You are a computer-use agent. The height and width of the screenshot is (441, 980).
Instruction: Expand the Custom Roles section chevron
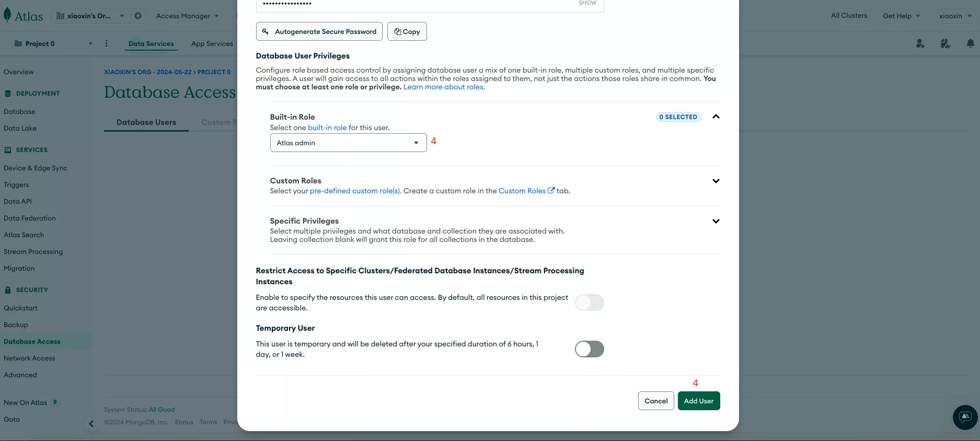click(716, 181)
